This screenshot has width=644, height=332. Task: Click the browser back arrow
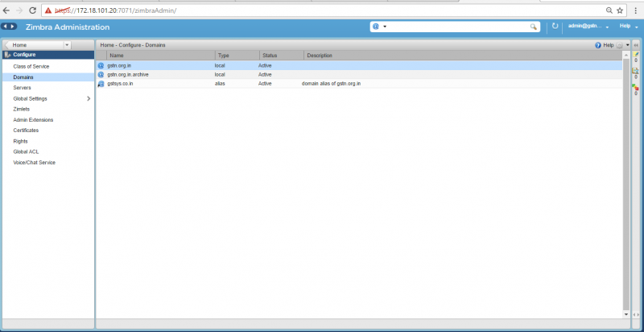tap(6, 10)
